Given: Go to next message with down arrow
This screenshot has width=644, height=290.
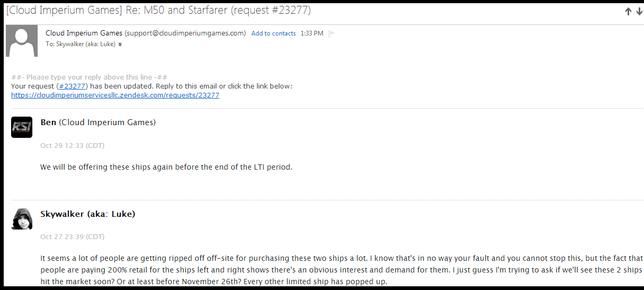Looking at the screenshot, I should pyautogui.click(x=639, y=12).
